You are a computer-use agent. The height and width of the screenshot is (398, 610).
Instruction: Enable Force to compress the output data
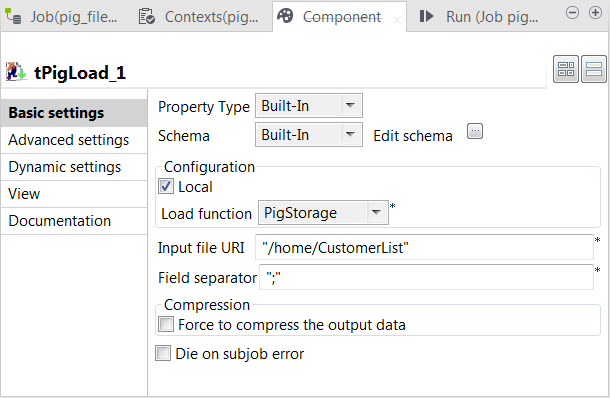pos(166,324)
